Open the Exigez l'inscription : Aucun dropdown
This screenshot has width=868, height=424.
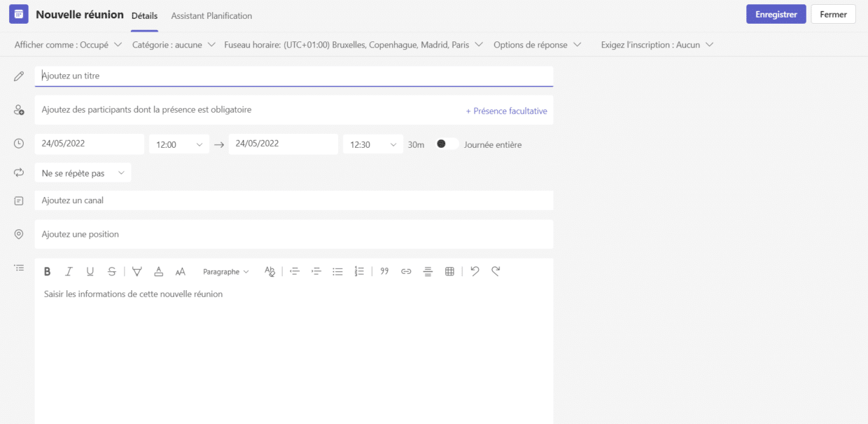pyautogui.click(x=657, y=45)
